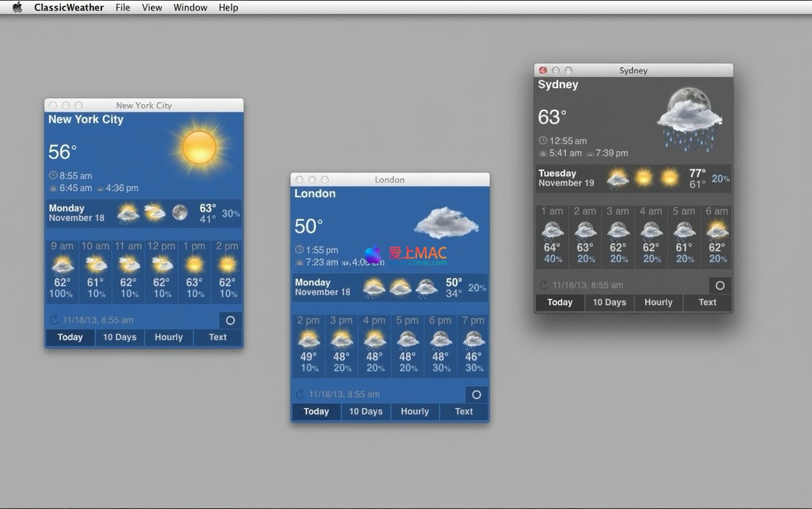
Task: Click the refresh icon in London window
Action: (300, 394)
